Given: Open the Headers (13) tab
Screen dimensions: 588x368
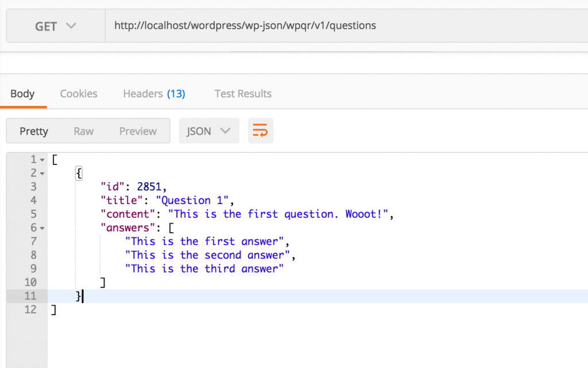Looking at the screenshot, I should (153, 93).
